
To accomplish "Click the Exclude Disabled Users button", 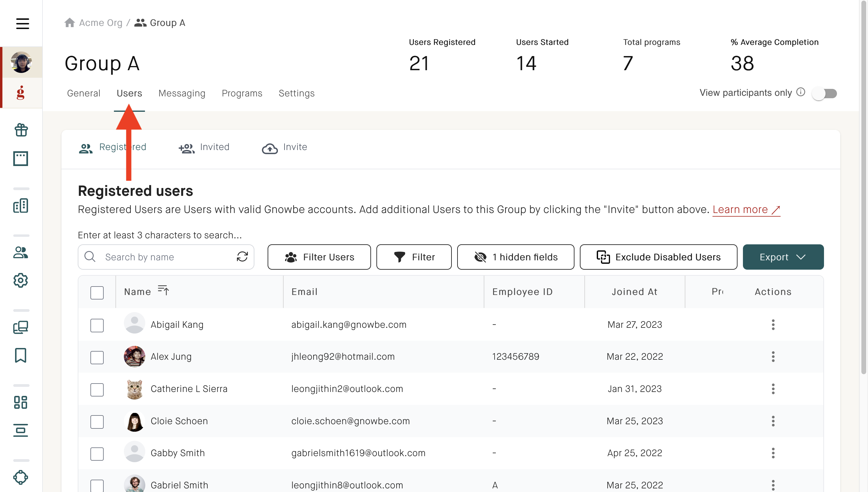I will (x=658, y=257).
